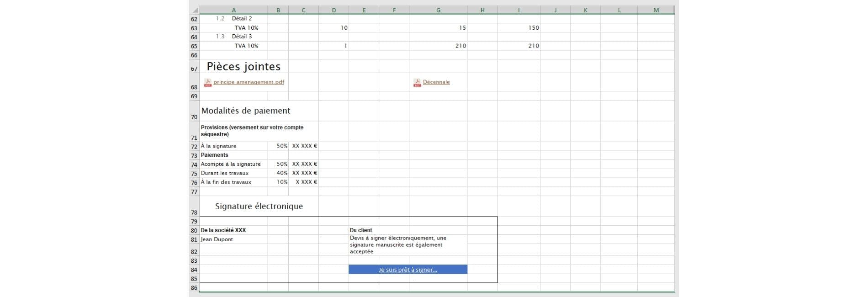Select column M header
The width and height of the screenshot is (868, 297).
(656, 10)
